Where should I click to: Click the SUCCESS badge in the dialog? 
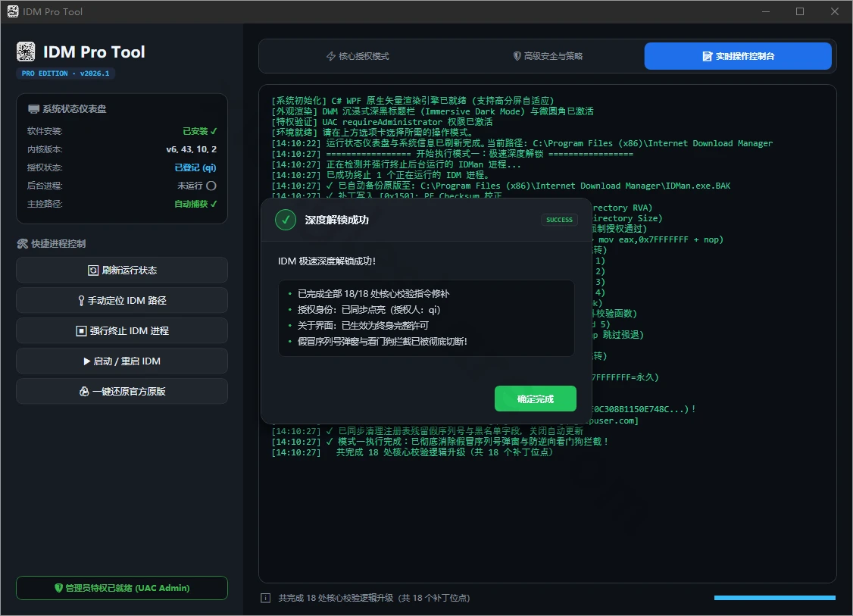[x=559, y=220]
